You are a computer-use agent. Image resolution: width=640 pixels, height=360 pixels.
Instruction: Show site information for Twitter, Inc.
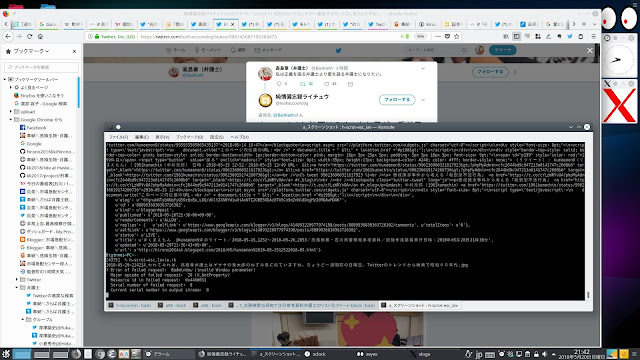pos(91,36)
